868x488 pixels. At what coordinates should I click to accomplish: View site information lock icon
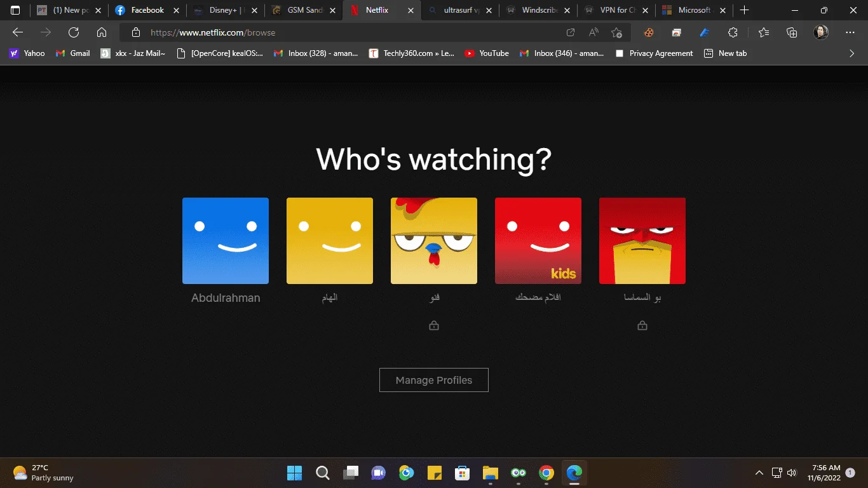click(135, 32)
